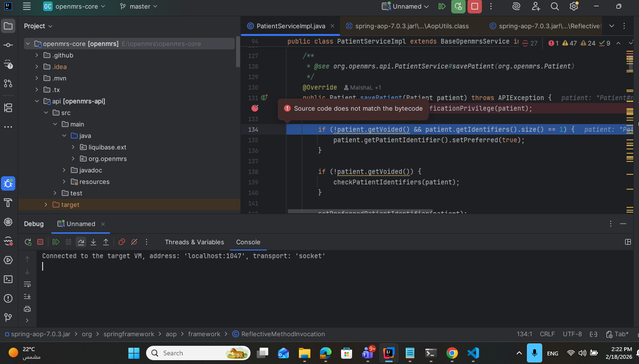639x364 pixels.
Task: Click the Search Everywhere magnifier icon
Action: pos(555,7)
